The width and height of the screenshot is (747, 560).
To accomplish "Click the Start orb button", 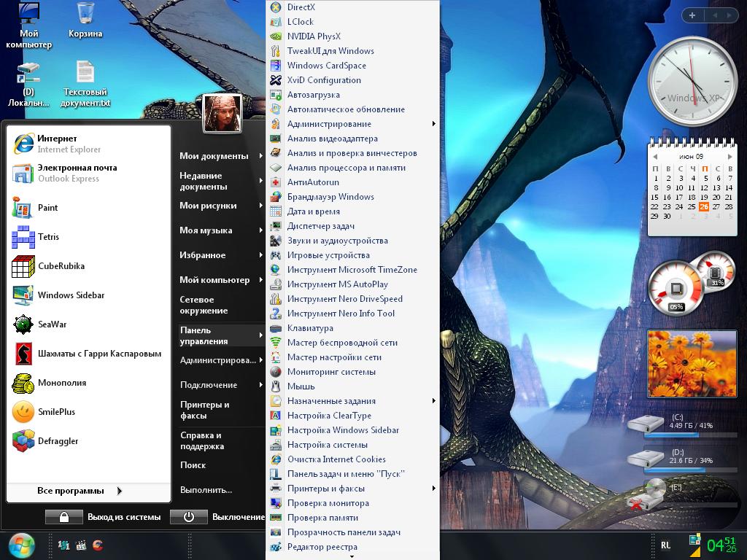I will (21, 545).
